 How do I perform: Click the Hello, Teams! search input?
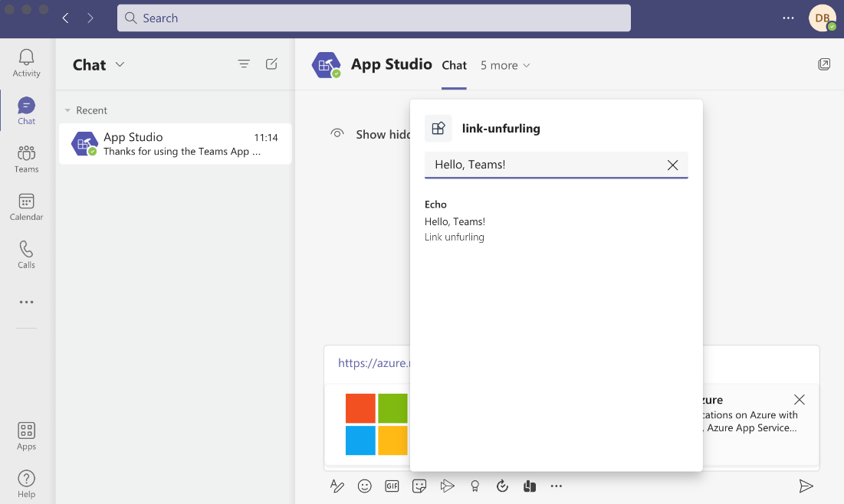pyautogui.click(x=545, y=165)
